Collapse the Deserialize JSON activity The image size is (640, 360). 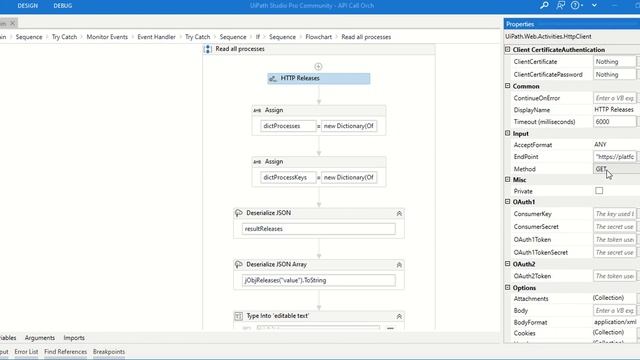399,213
